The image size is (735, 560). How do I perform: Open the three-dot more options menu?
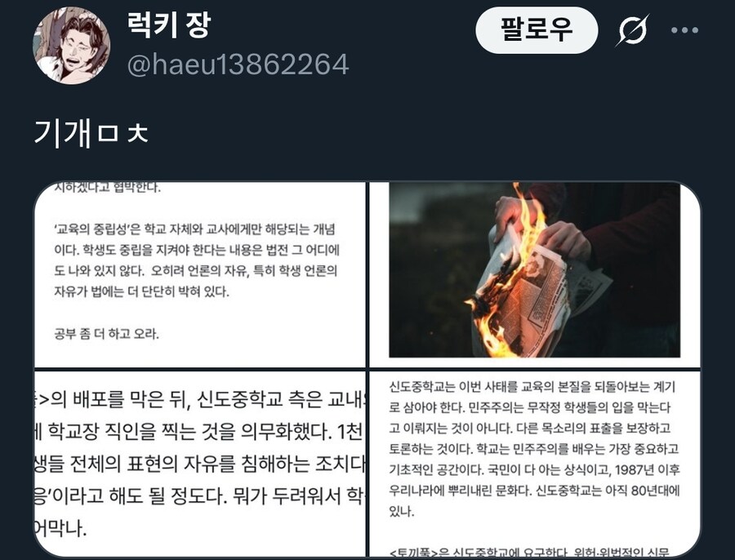point(685,30)
